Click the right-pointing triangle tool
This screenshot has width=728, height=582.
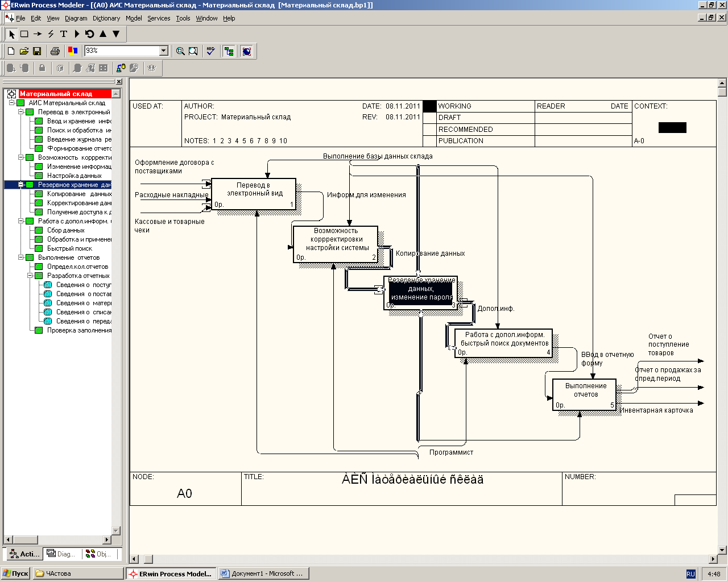pos(77,34)
